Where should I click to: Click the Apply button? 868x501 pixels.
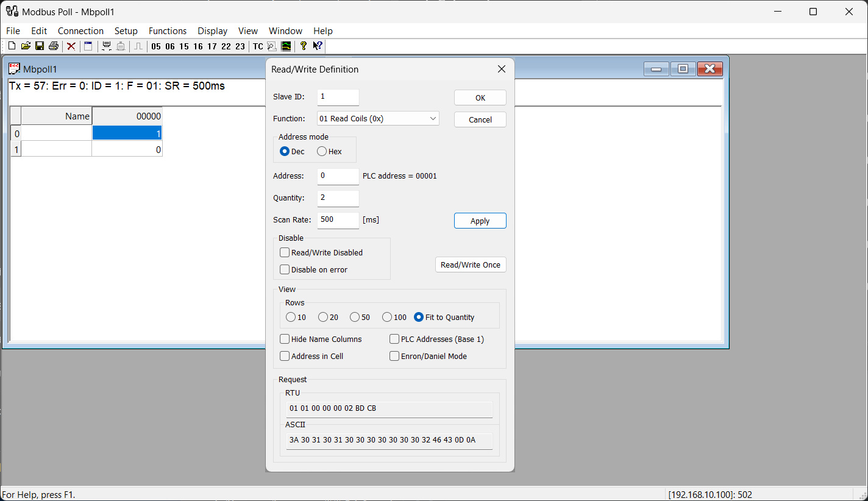(480, 221)
